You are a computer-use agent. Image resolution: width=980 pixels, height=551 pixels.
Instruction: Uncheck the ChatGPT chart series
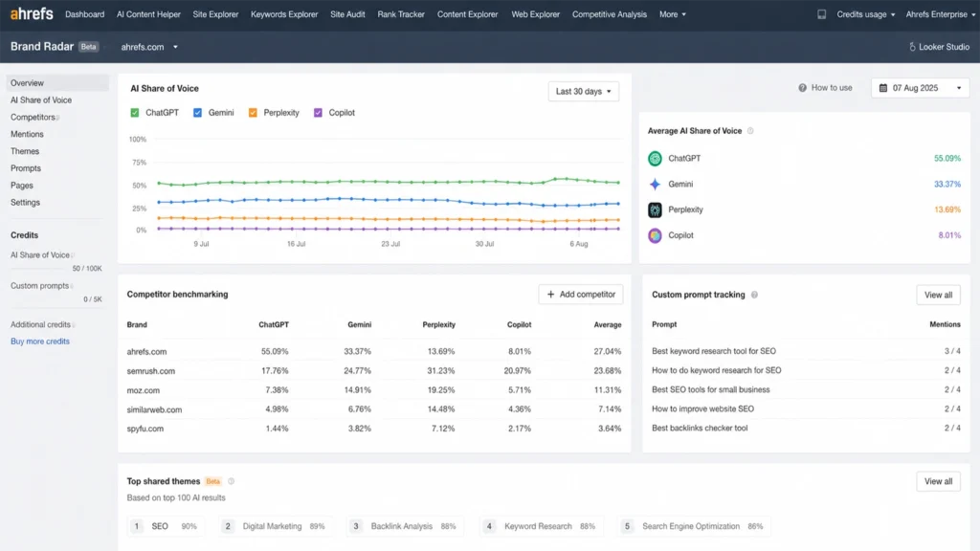coord(134,113)
